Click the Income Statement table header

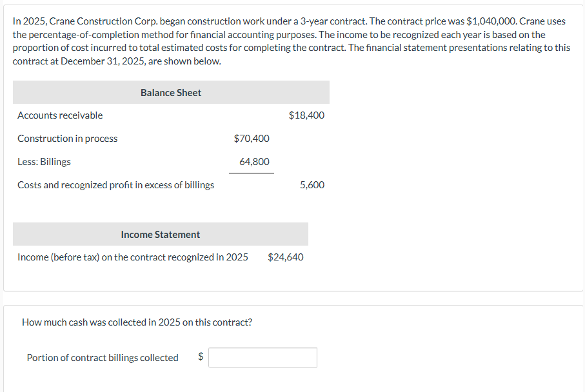161,235
